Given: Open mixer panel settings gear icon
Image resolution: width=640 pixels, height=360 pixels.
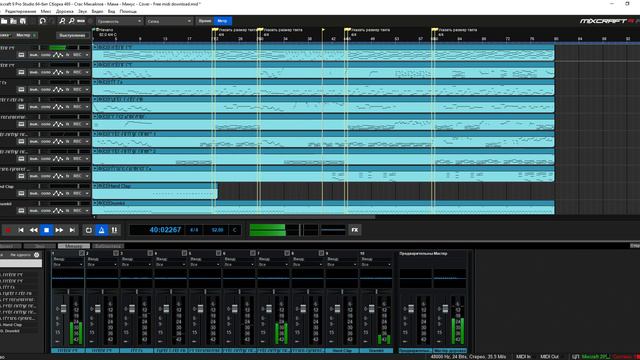Looking at the screenshot, I should 36,255.
